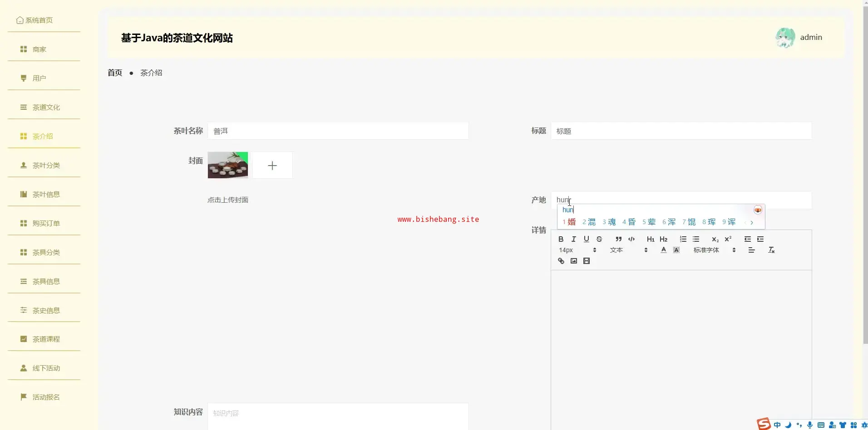Image resolution: width=868 pixels, height=430 pixels.
Task: Open 茶史信息 in sidebar
Action: point(44,310)
